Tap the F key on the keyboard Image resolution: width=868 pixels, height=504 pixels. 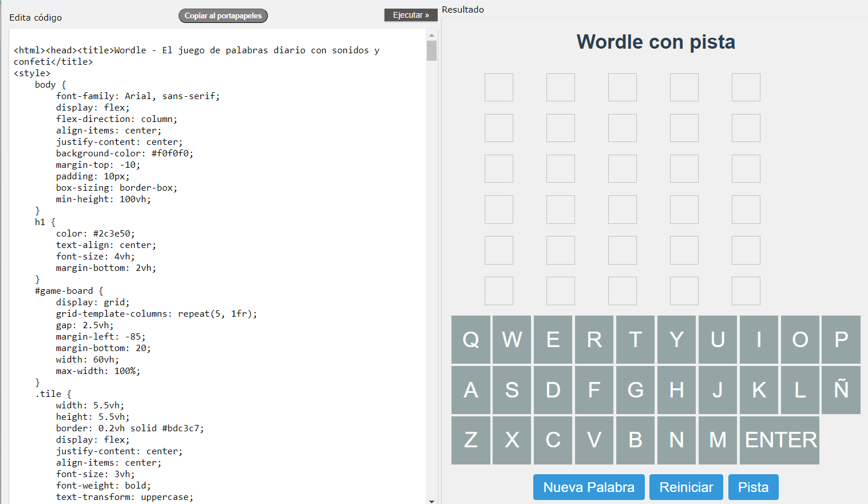pyautogui.click(x=594, y=390)
